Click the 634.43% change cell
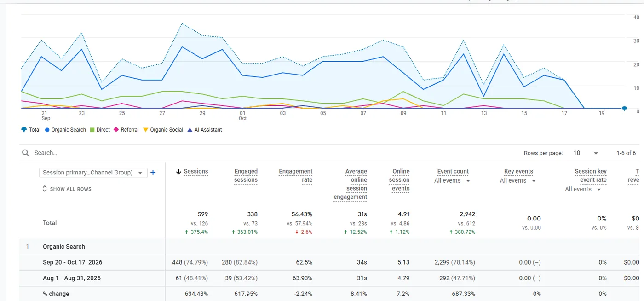This screenshot has height=301, width=644. [196, 294]
